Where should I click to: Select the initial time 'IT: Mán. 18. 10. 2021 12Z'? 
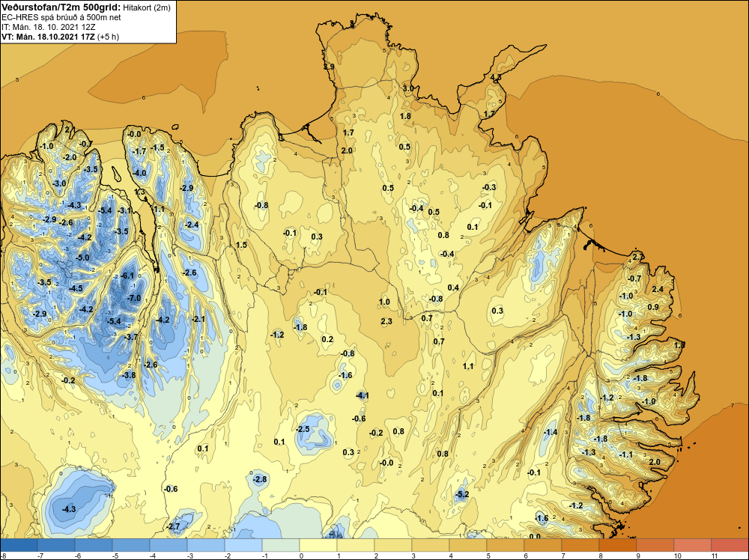click(x=48, y=27)
